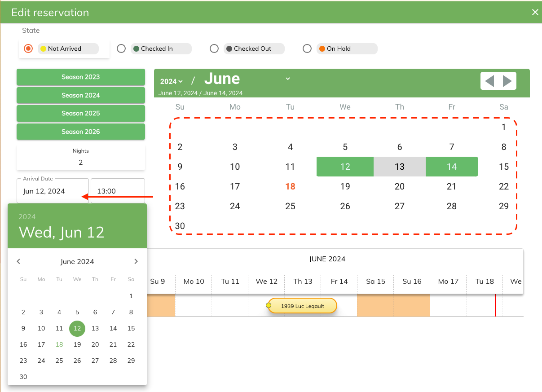Select June 5 in the large calendar
This screenshot has height=392, width=542.
click(345, 147)
